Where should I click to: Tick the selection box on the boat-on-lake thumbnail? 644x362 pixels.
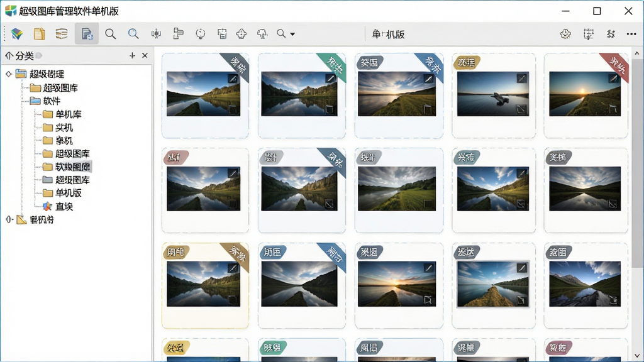pyautogui.click(x=521, y=109)
